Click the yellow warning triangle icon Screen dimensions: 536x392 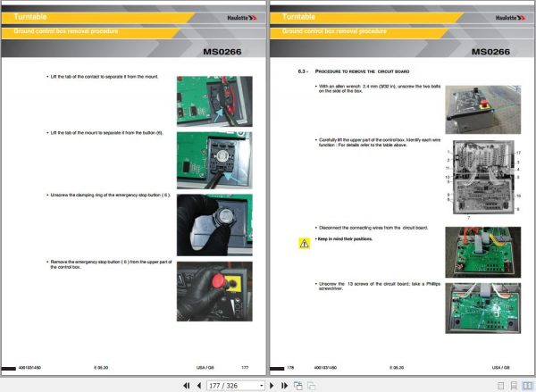(x=305, y=243)
